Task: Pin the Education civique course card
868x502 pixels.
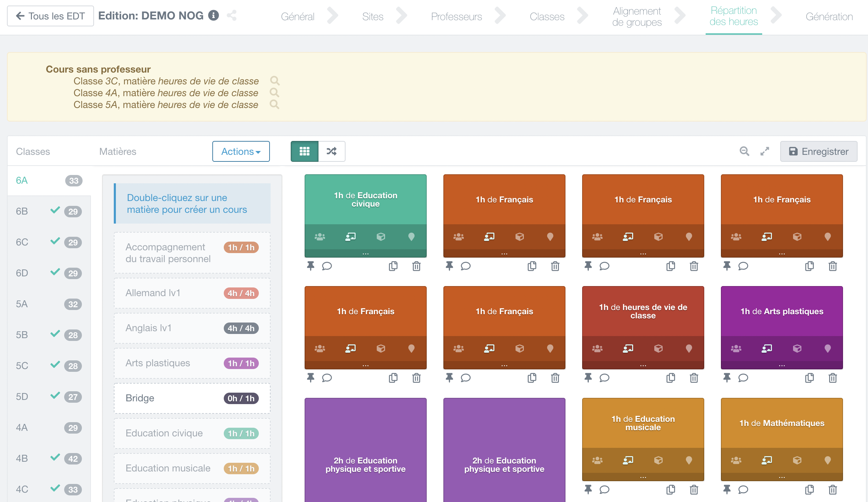Action: [310, 266]
